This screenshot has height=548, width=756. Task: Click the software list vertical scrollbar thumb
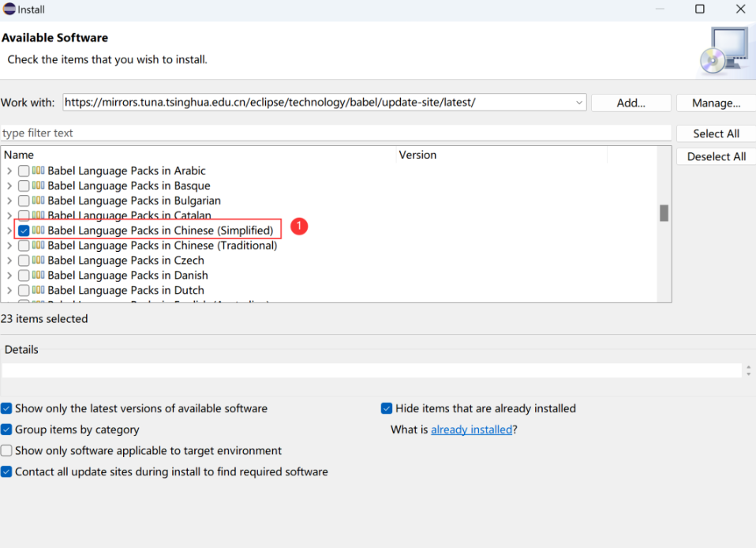coord(664,213)
